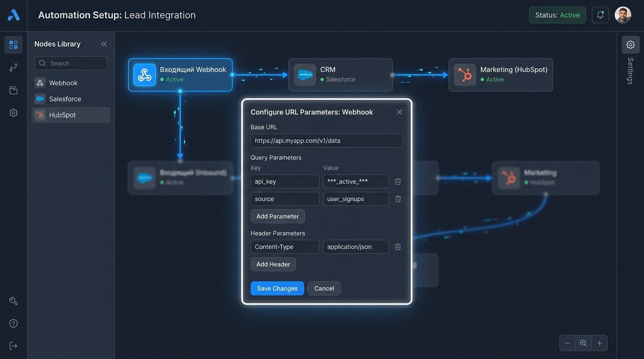Delete the api_key query parameter
644x359 pixels.
click(398, 181)
